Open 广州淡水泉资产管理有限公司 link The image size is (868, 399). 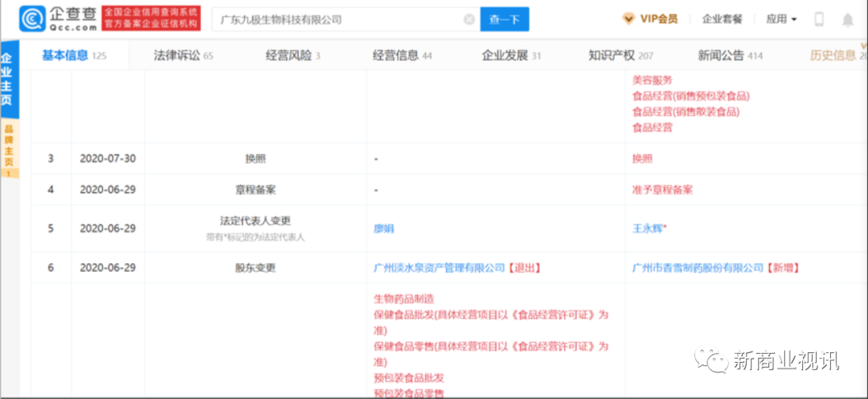tap(440, 268)
